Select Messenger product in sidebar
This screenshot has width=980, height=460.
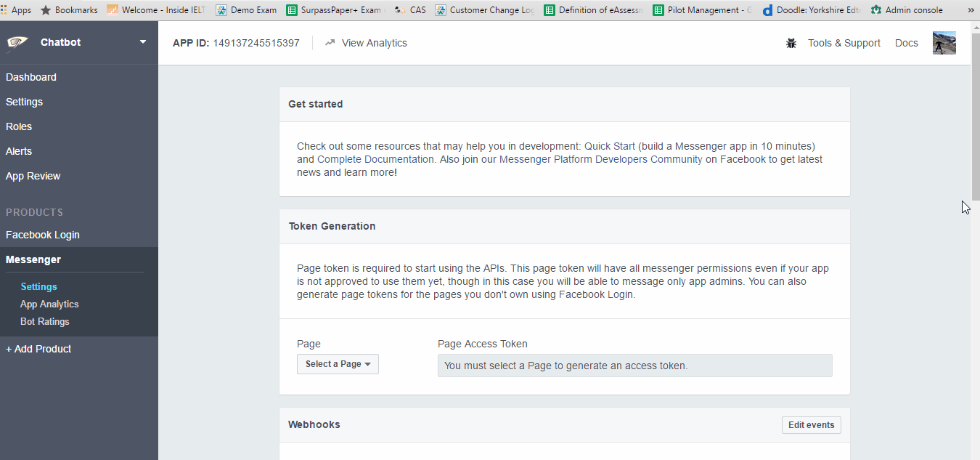tap(33, 259)
